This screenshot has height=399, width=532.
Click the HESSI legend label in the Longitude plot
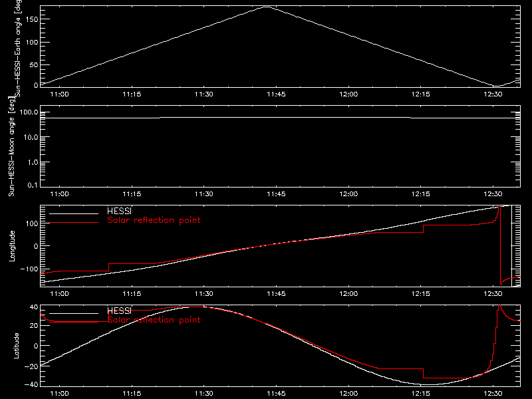[x=119, y=211]
